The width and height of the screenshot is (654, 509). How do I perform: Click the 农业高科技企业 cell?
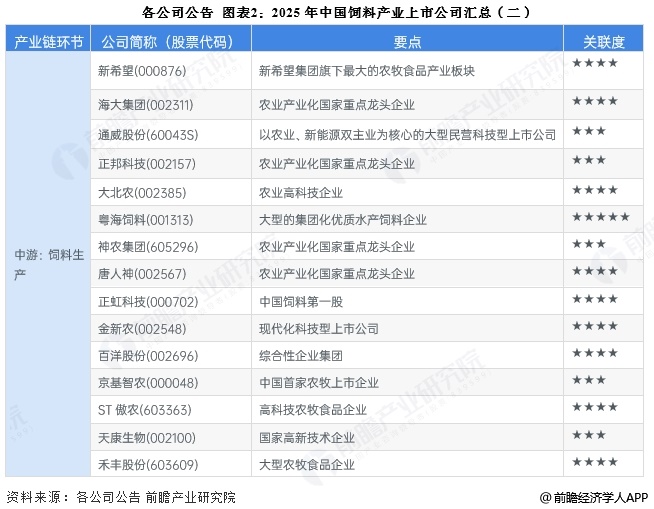(407, 192)
